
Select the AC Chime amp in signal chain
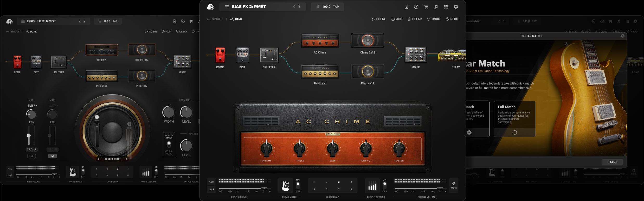[x=320, y=41]
